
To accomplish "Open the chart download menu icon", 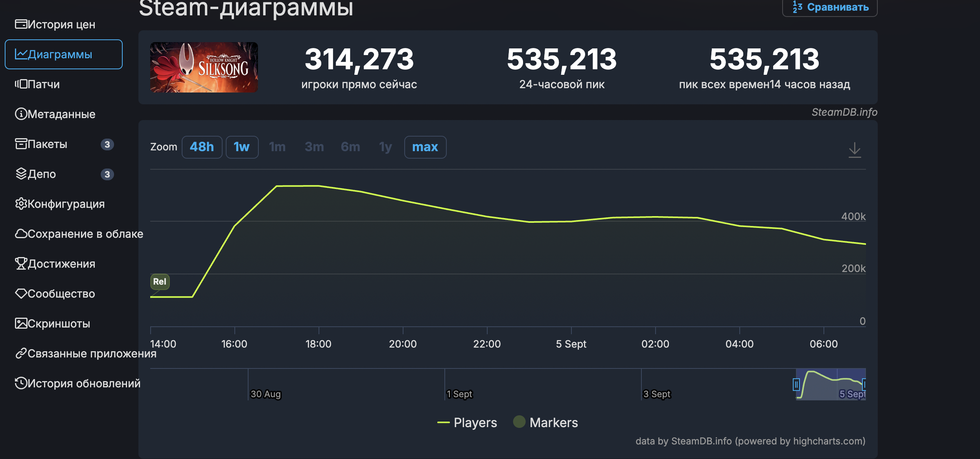I will pos(854,150).
